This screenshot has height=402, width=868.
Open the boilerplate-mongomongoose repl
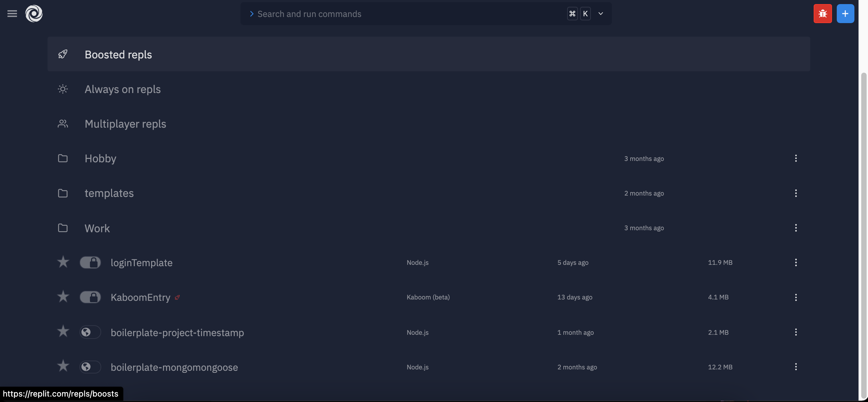pos(174,367)
